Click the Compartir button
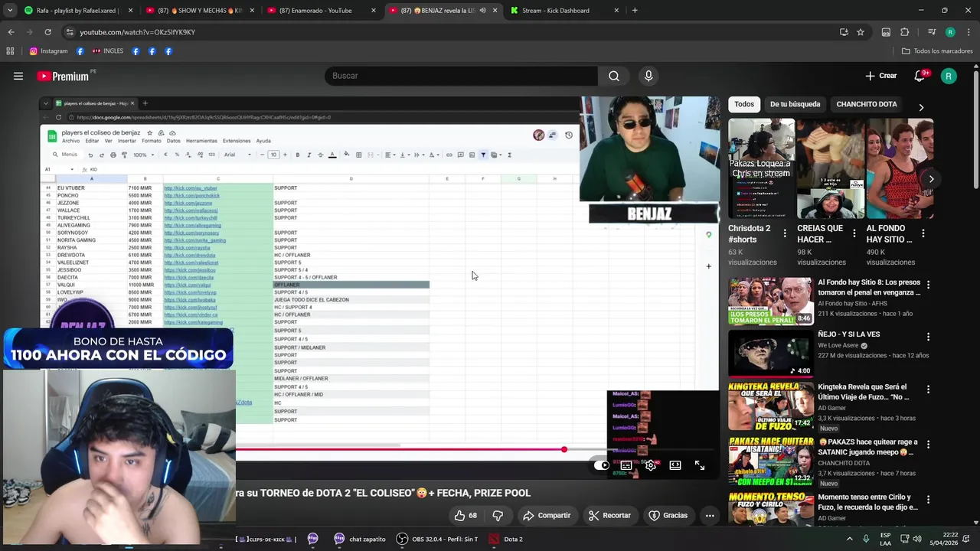 pos(547,516)
